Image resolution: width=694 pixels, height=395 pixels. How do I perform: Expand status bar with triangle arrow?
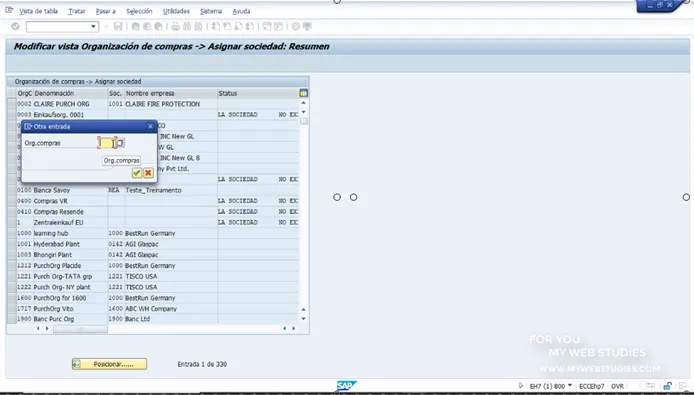521,386
